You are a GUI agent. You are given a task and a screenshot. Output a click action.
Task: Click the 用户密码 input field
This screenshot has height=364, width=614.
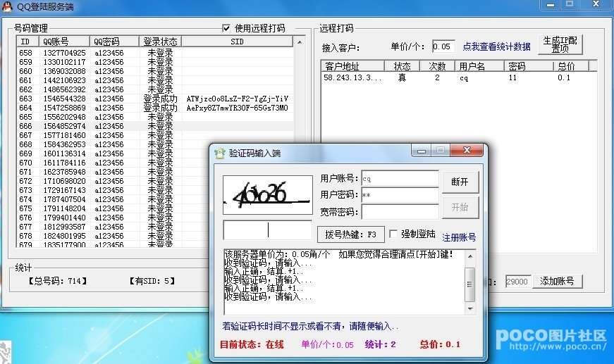[x=400, y=195]
